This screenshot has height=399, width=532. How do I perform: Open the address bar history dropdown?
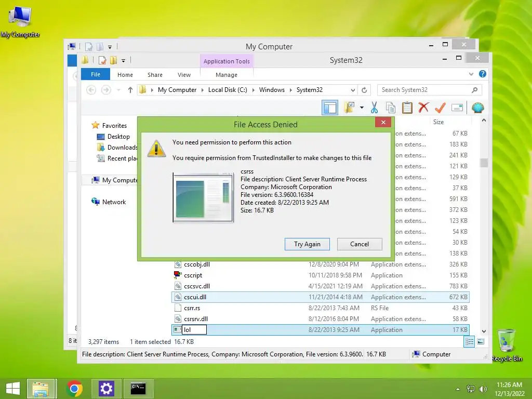click(x=353, y=90)
